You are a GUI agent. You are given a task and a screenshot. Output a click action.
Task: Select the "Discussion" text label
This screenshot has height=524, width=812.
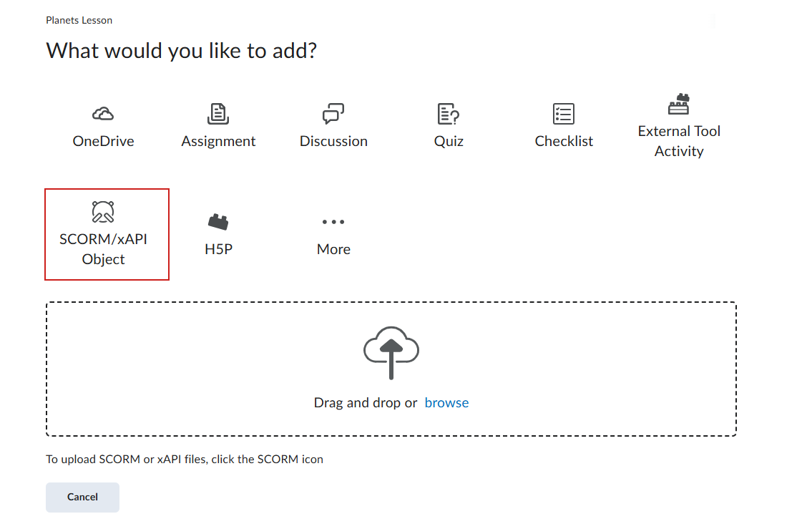tap(333, 141)
